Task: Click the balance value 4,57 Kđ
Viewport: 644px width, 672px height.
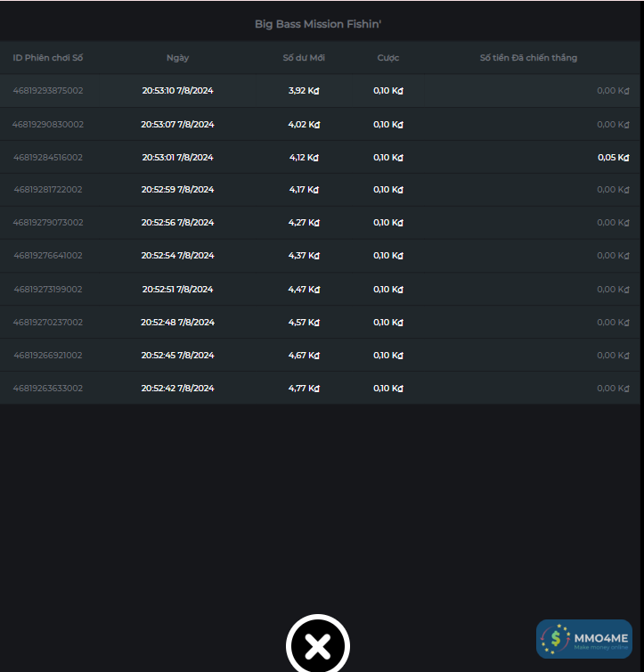Action: coord(304,323)
